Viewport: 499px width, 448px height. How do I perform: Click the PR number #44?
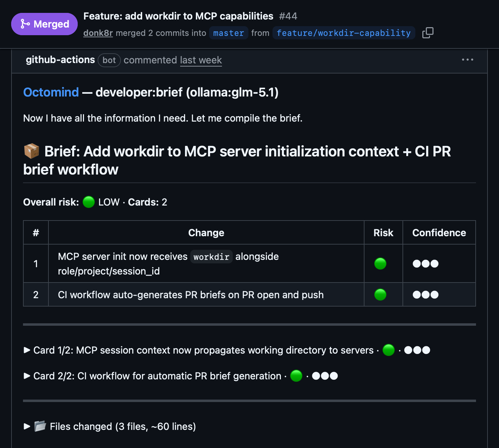coord(288,16)
